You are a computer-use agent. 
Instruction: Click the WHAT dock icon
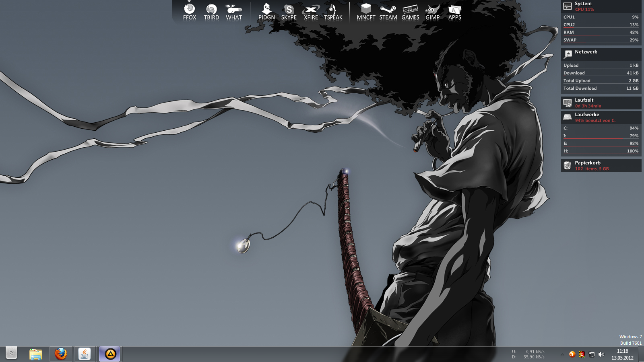coord(233,12)
